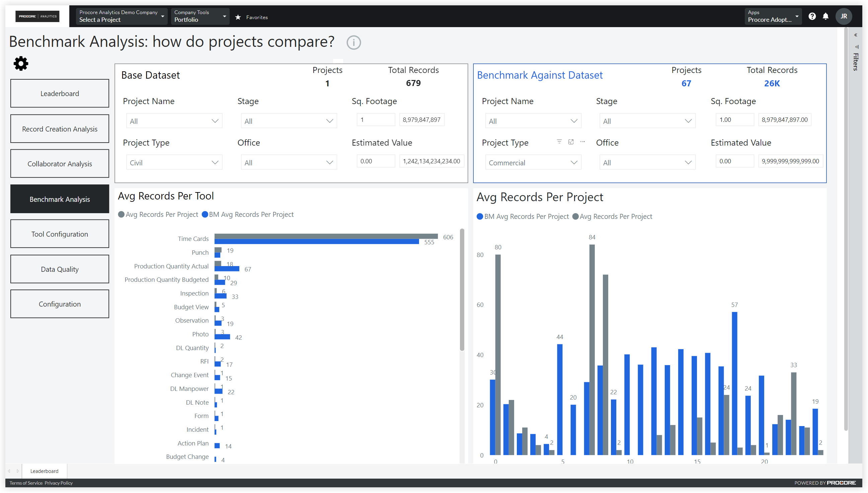Click Benchmark Estimated Value maximum field
868x493 pixels.
(790, 161)
